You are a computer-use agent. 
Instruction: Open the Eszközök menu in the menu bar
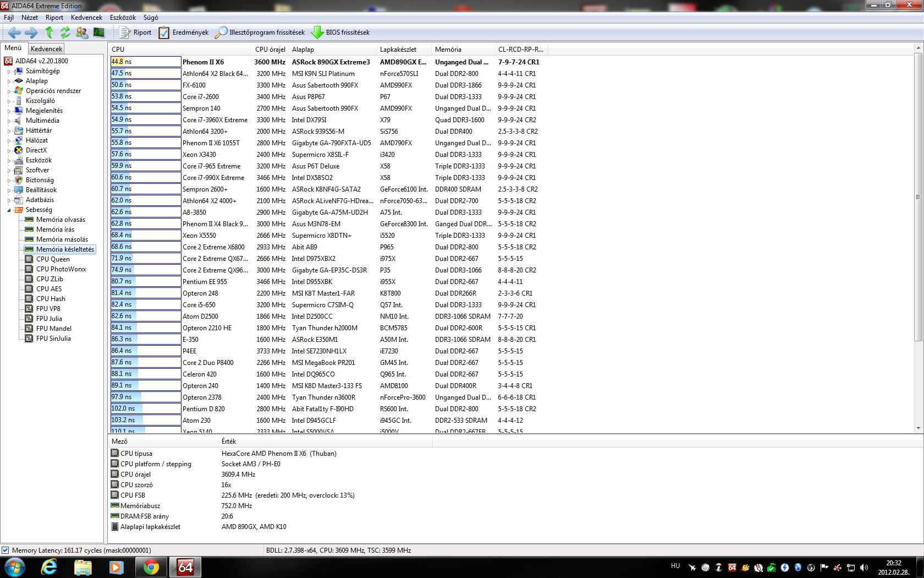(123, 18)
